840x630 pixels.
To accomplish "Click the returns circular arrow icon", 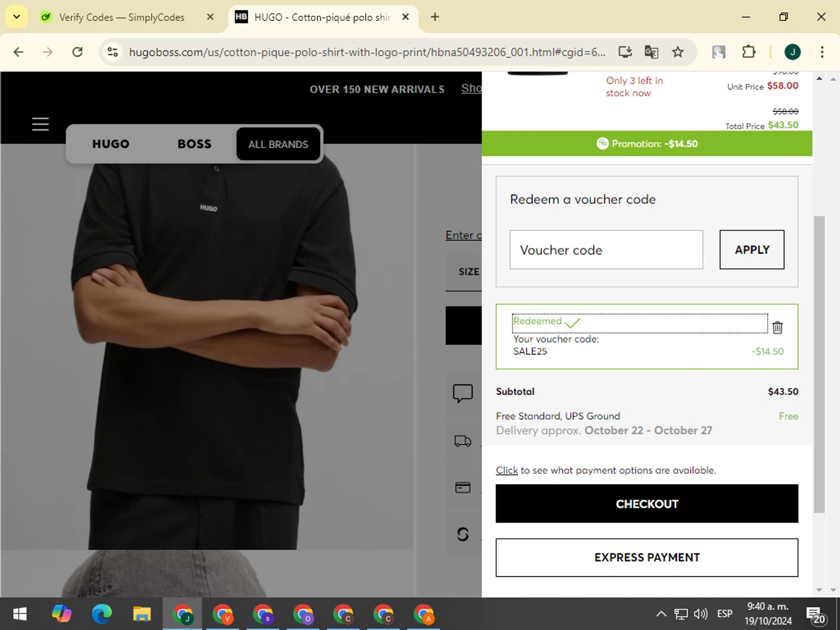I will pyautogui.click(x=463, y=534).
